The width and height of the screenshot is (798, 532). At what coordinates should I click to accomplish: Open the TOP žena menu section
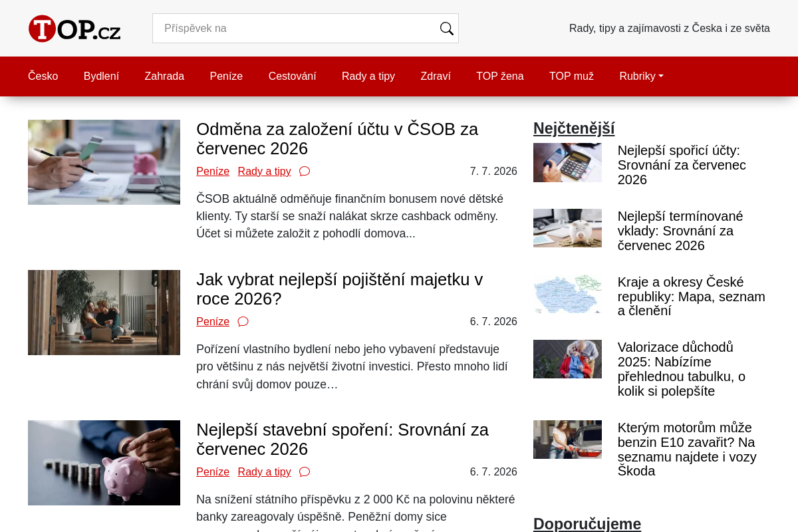(500, 76)
